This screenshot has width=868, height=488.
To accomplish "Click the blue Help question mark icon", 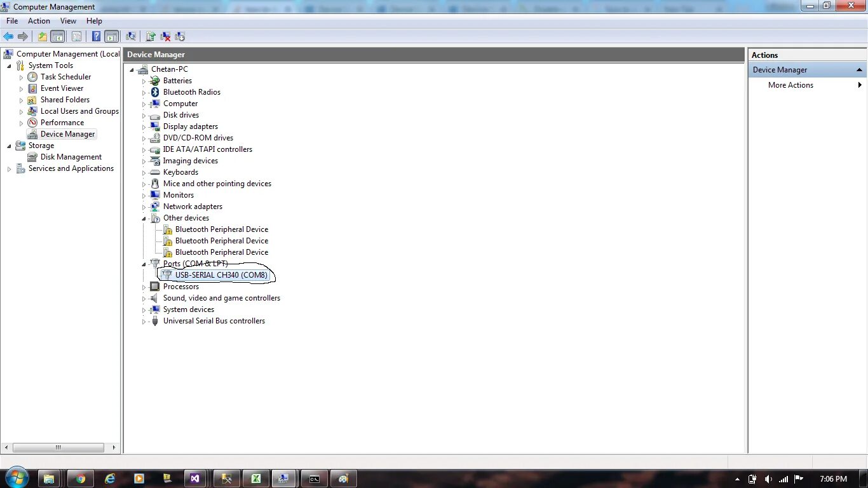I will coord(97,37).
